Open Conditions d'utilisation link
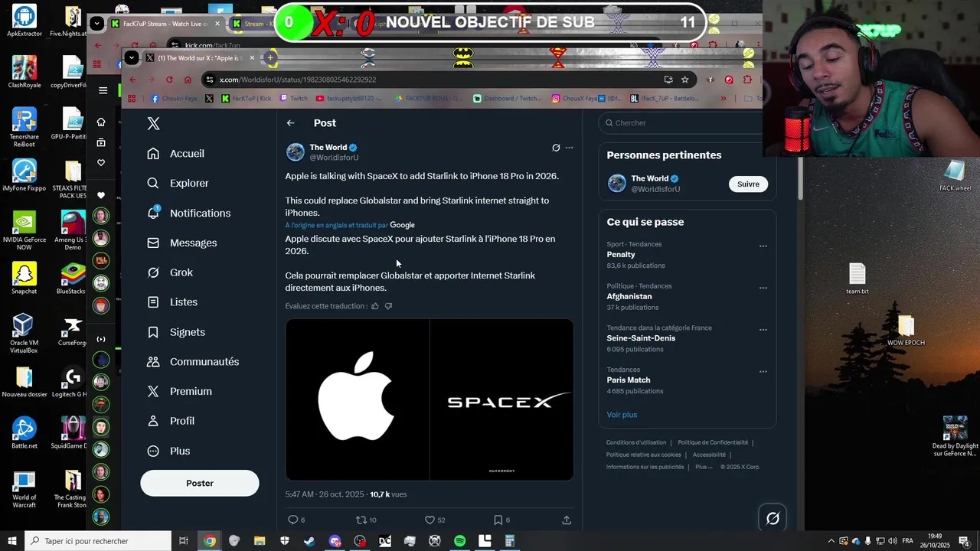Image resolution: width=980 pixels, height=551 pixels. [x=636, y=442]
